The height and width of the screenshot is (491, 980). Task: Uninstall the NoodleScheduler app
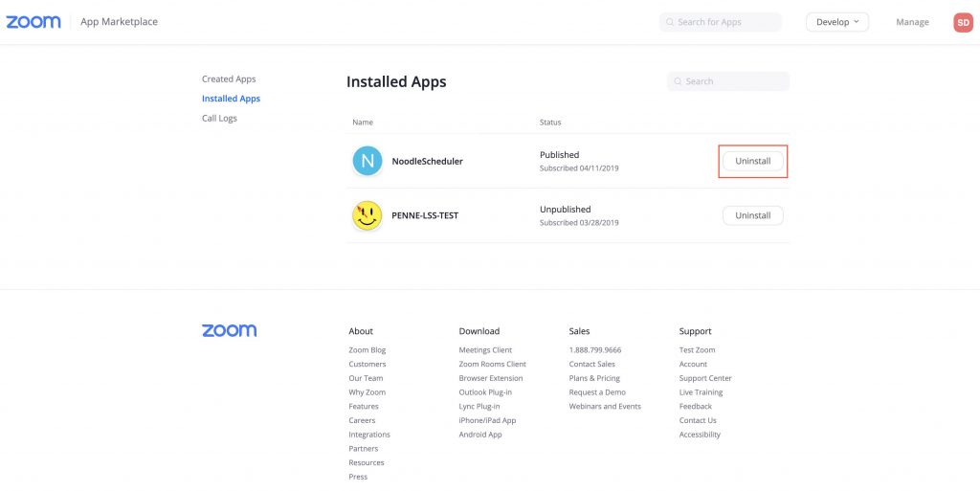click(753, 161)
